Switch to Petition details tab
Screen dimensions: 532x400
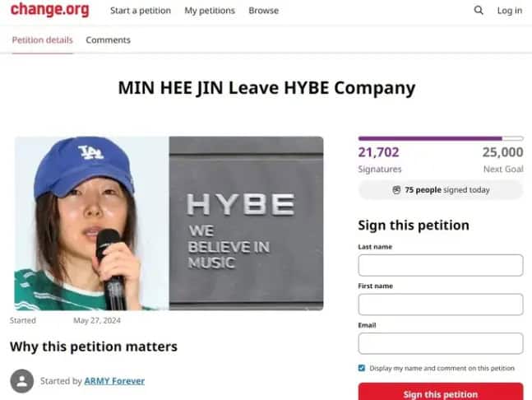[x=43, y=40]
